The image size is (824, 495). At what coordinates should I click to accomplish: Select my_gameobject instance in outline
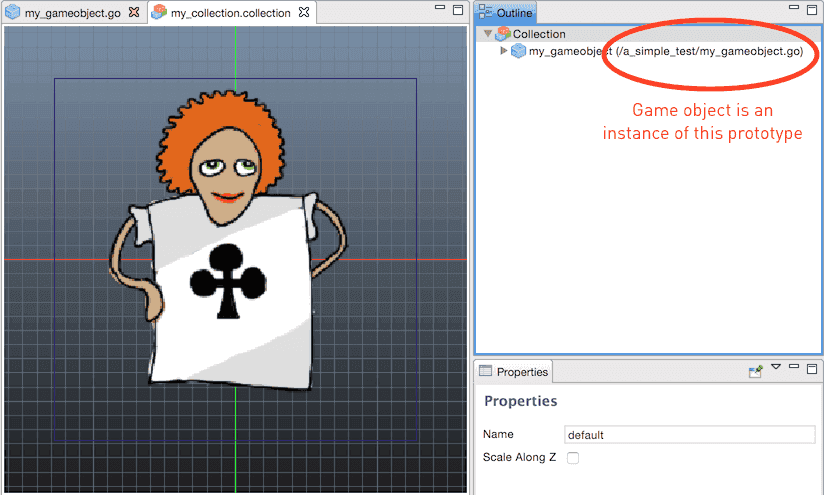[666, 51]
